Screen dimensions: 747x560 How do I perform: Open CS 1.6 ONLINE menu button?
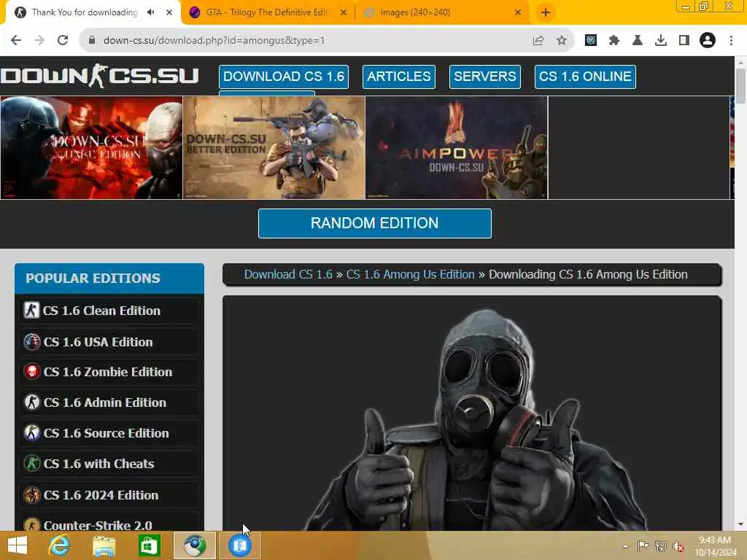point(585,77)
